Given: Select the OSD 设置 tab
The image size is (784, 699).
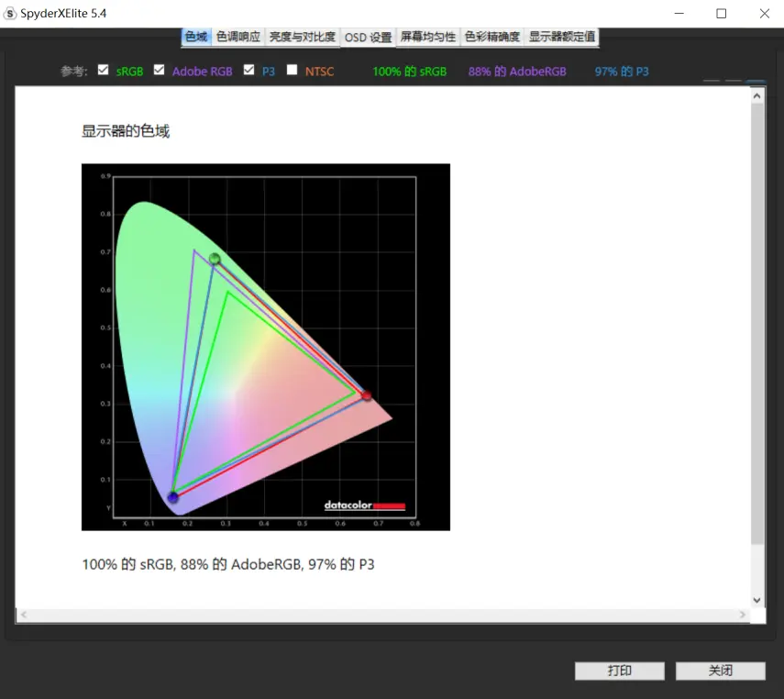Looking at the screenshot, I should [368, 38].
